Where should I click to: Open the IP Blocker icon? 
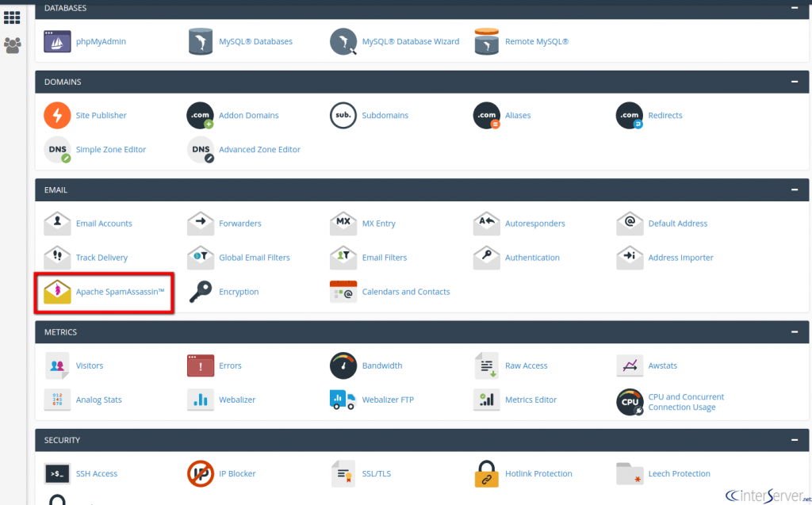tap(201, 474)
